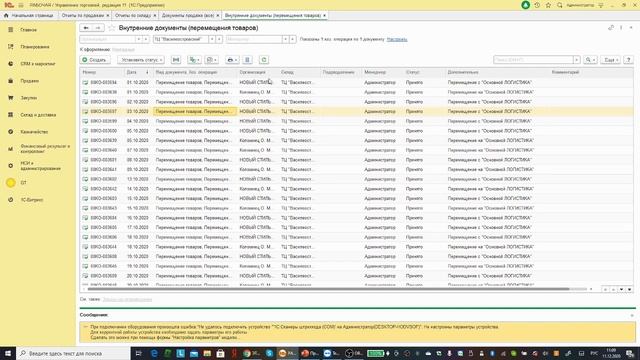640x360 pixels.
Task: Sort by Дата column header
Action: click(x=138, y=72)
